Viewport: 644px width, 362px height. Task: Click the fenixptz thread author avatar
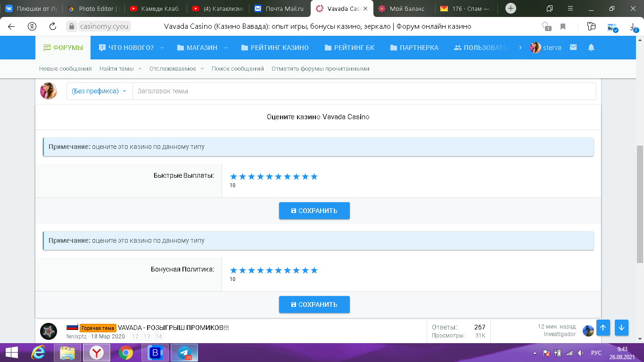[49, 331]
